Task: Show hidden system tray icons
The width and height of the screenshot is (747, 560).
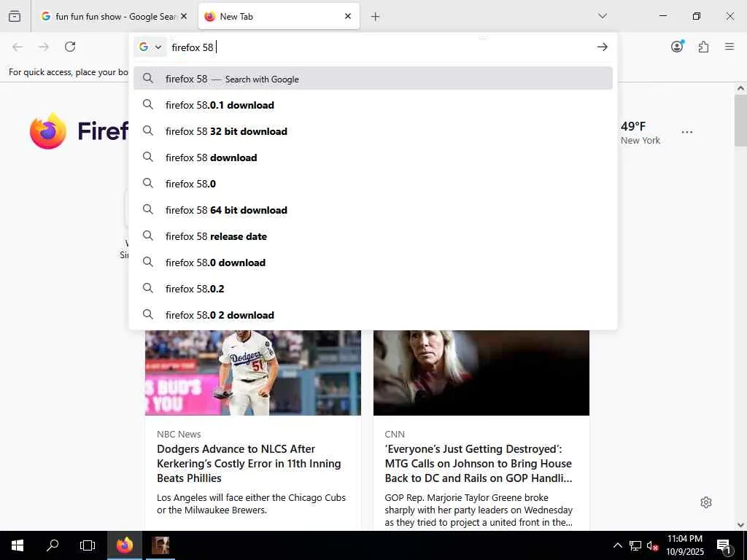Action: (617, 545)
